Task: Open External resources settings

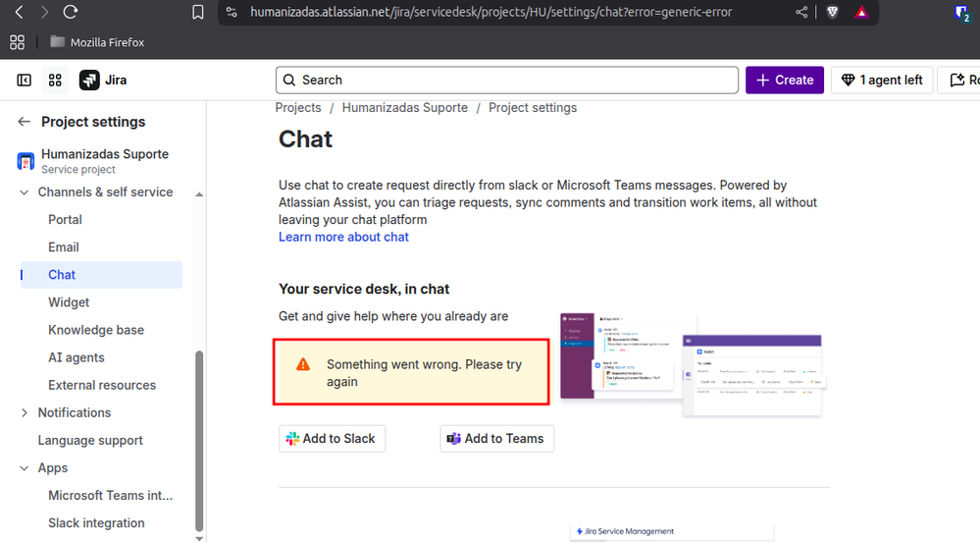Action: point(101,385)
